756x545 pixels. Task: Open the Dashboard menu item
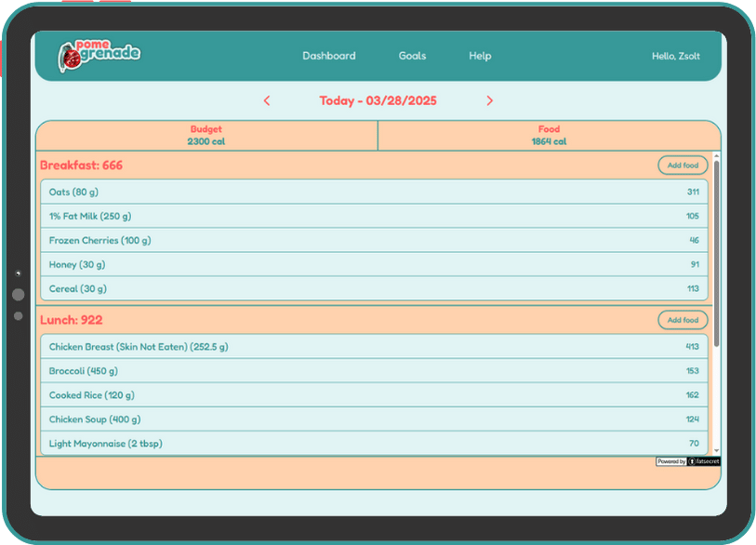point(329,56)
